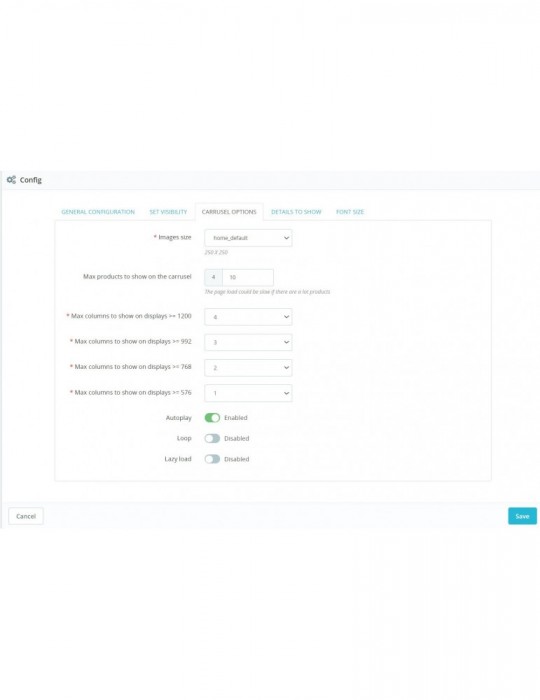Click the Cancel button
540x700 pixels.
point(26,516)
